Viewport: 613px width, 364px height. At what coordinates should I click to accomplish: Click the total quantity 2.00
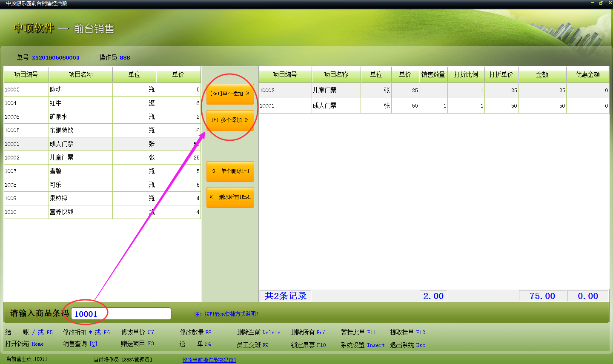[433, 296]
